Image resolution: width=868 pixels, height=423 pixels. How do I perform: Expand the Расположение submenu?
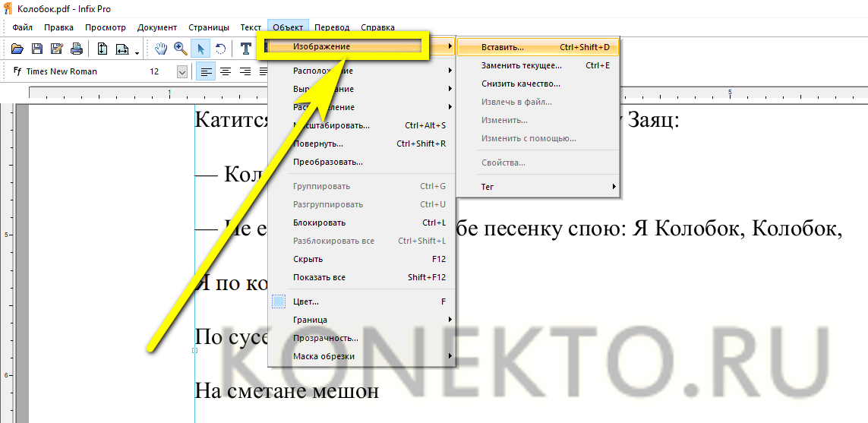[361, 71]
